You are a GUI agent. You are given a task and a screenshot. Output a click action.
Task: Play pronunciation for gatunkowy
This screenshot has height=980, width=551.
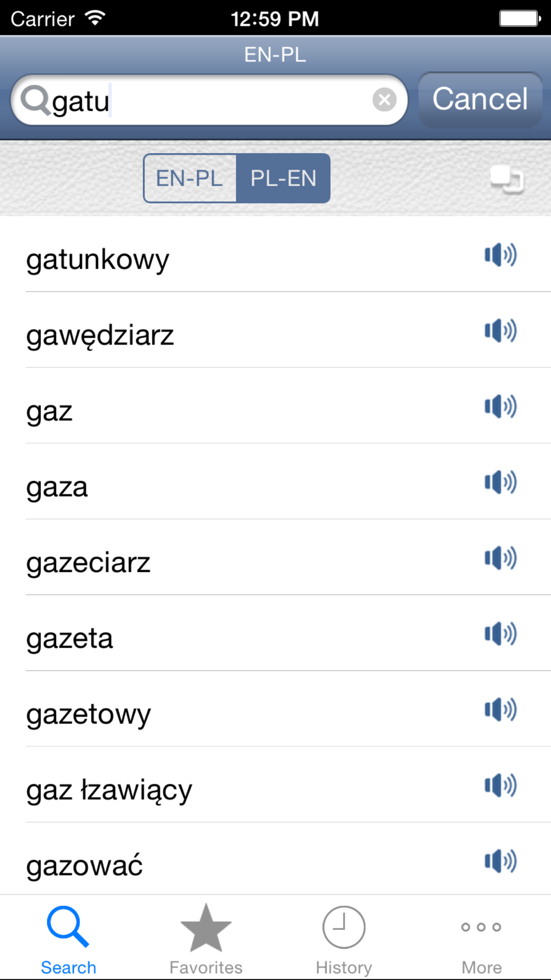pos(500,255)
